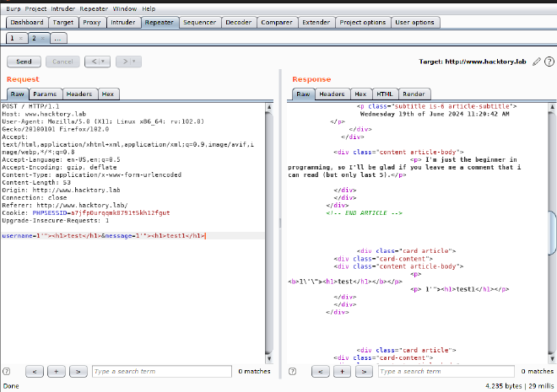Click the response vertical scrollbar thumb
The height and width of the screenshot is (392, 557).
pos(552,233)
